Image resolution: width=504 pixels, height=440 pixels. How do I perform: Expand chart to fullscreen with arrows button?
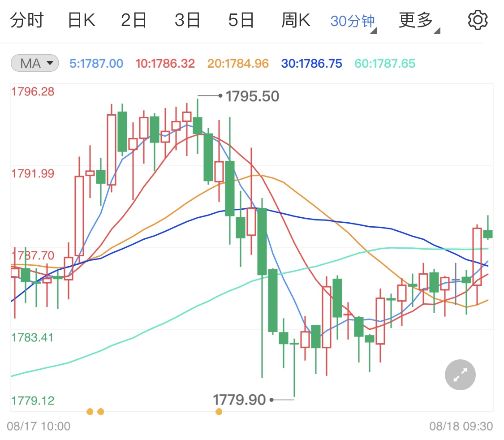[x=460, y=375]
